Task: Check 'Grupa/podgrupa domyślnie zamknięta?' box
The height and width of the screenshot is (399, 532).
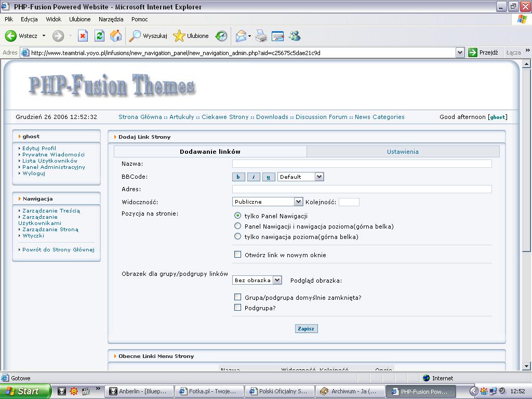Action: tap(238, 297)
